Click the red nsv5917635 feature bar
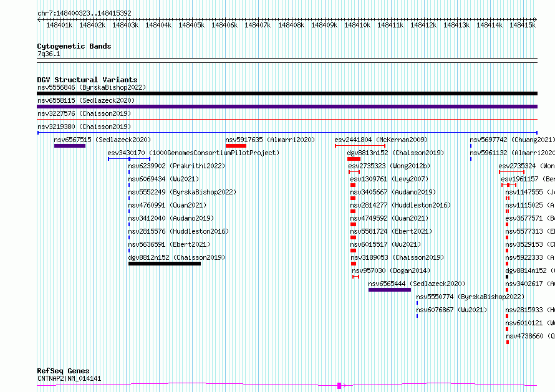This screenshot has height=392, width=555. pyautogui.click(x=236, y=146)
